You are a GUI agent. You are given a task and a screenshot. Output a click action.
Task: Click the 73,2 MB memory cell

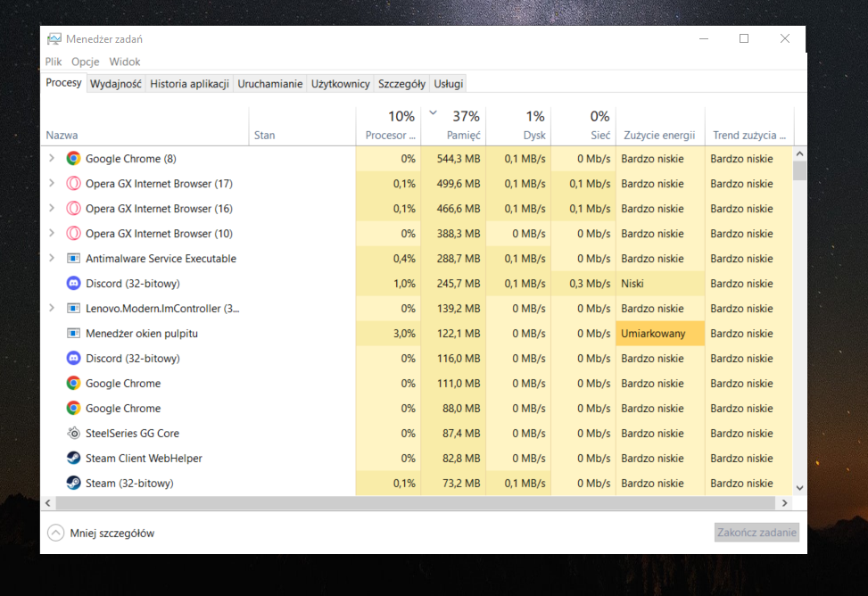click(453, 483)
